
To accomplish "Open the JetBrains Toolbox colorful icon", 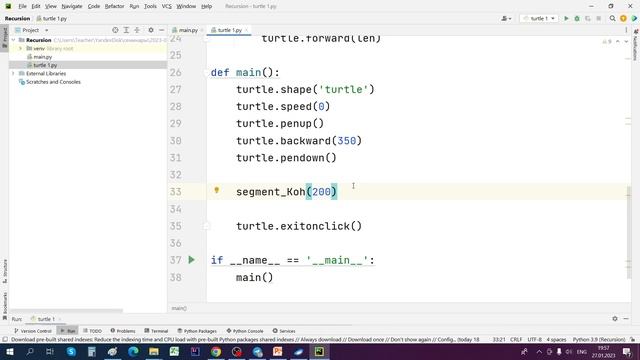I will pos(634,18).
